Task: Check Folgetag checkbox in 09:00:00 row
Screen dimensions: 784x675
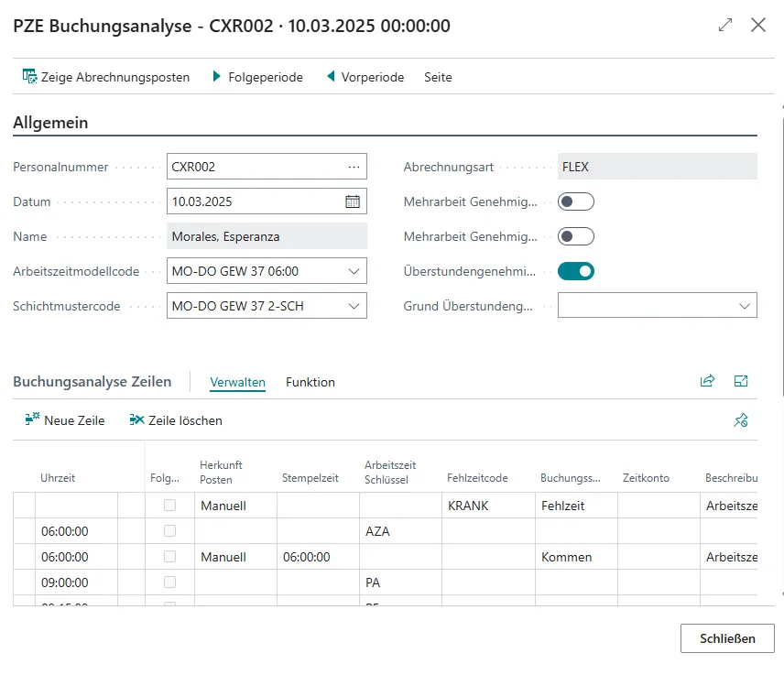Action: [x=169, y=582]
